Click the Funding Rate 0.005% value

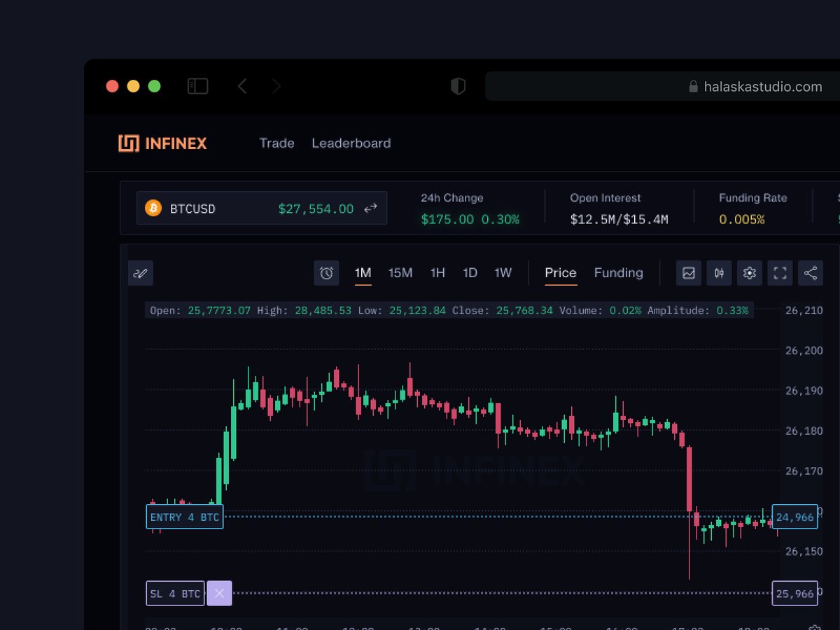[x=742, y=219]
